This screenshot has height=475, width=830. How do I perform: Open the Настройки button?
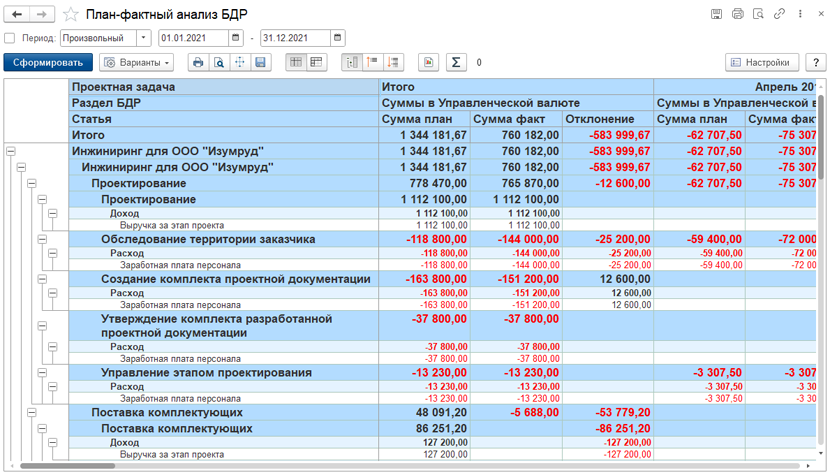point(762,62)
